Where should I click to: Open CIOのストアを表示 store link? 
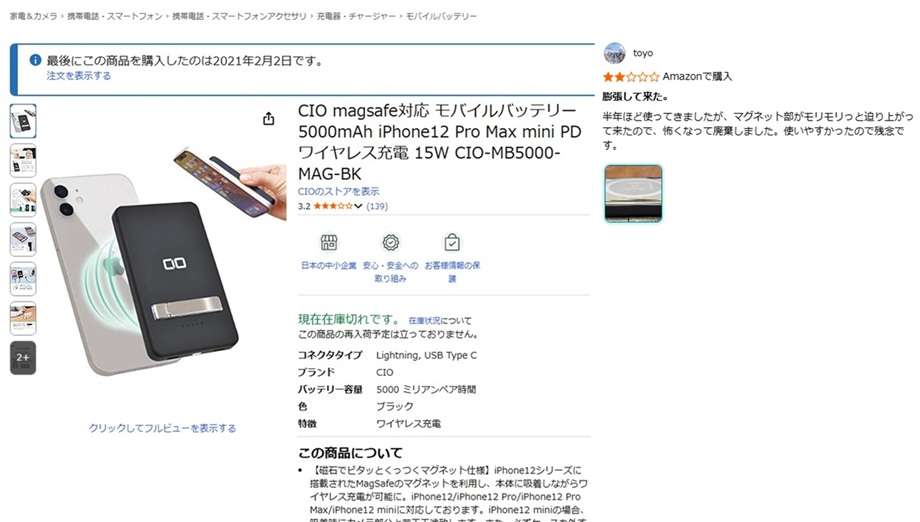pyautogui.click(x=338, y=191)
